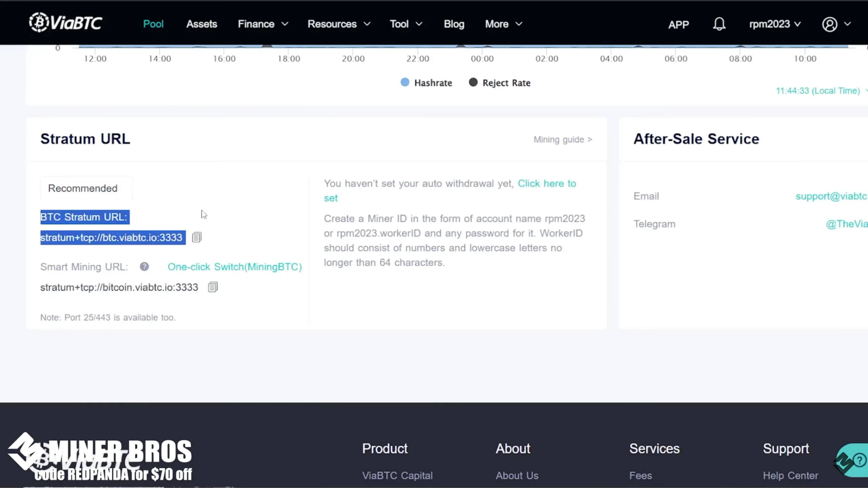Open Fees footer link
The image size is (868, 488).
click(640, 475)
